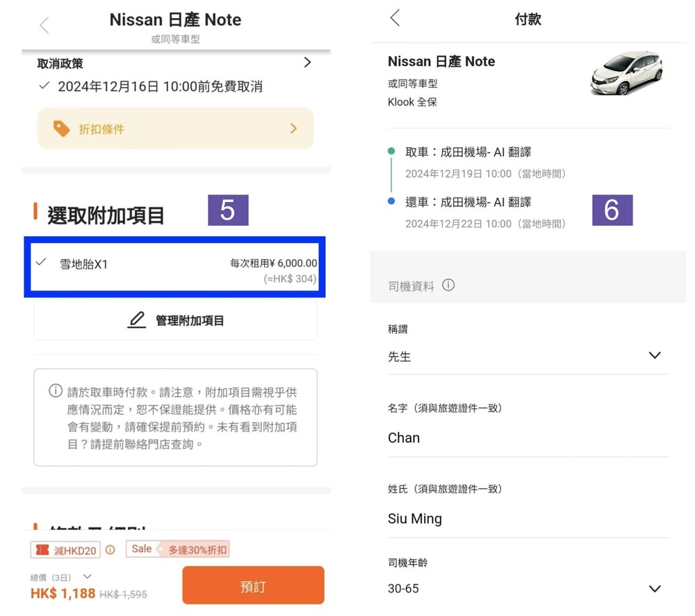Click the back arrow on the 付款 screen
Image resolution: width=695 pixels, height=616 pixels.
coord(395,19)
